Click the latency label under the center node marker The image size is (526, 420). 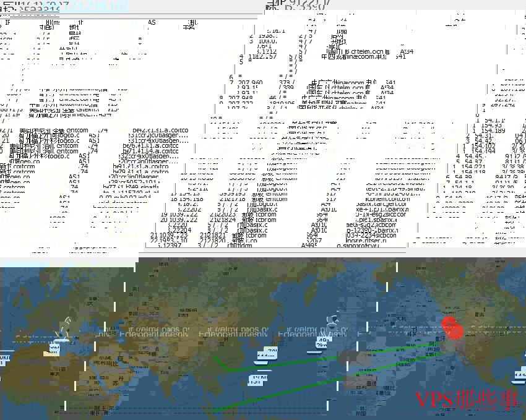tap(322, 341)
